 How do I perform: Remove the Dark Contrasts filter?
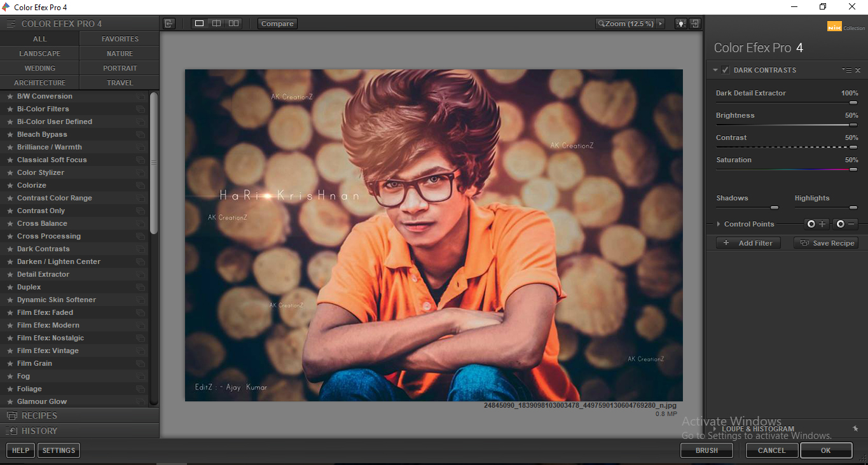858,70
